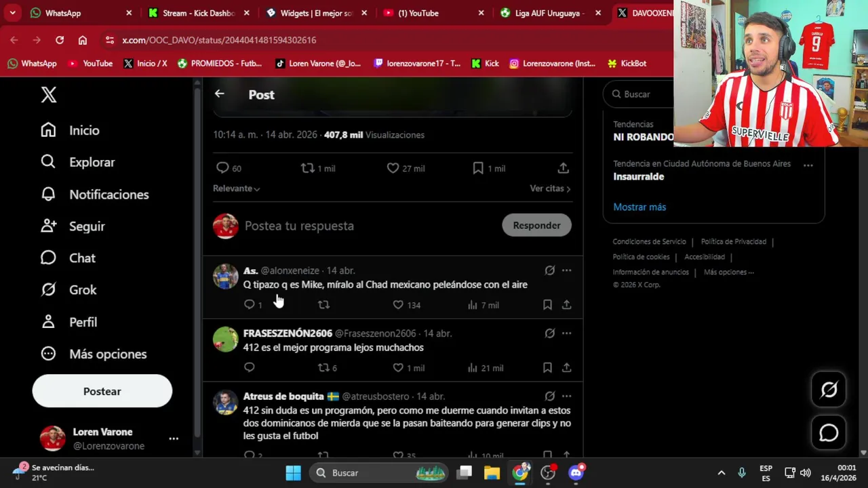Like the alonxeneize comment with 134
This screenshot has width=868, height=488.
click(407, 305)
